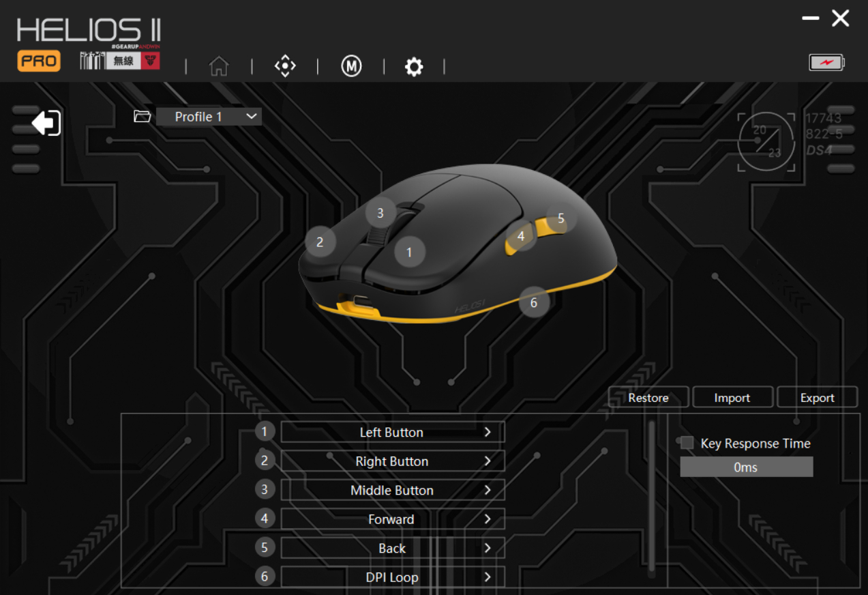This screenshot has height=595, width=868.
Task: Click the Right Button label text
Action: [392, 462]
